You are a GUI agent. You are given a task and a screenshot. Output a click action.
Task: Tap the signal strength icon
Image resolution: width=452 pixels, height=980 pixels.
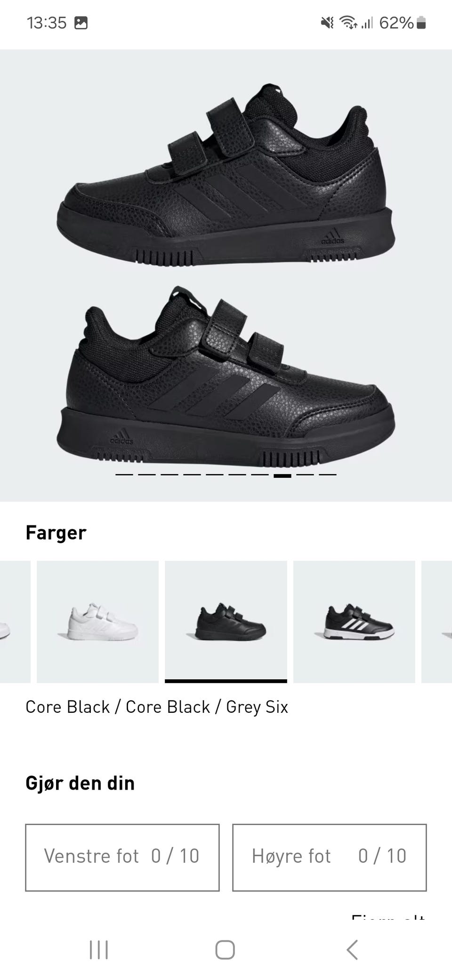tap(367, 22)
